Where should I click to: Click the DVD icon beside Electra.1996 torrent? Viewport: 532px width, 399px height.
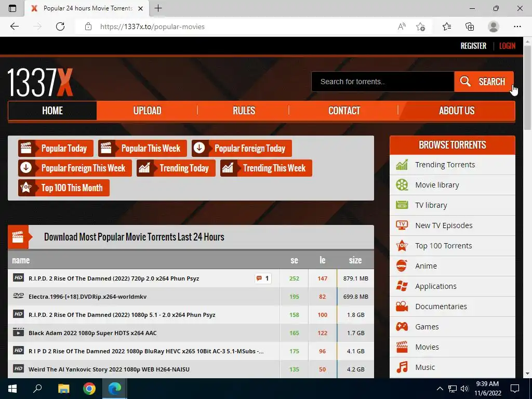18,296
